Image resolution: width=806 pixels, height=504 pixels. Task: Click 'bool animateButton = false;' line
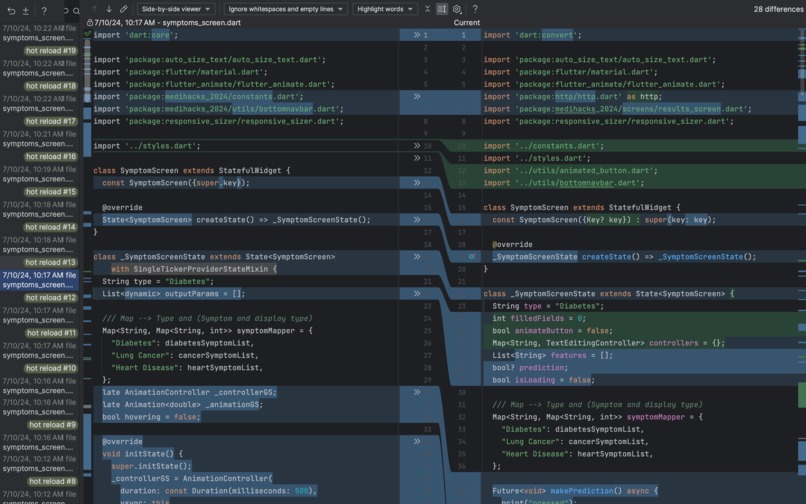pos(552,331)
